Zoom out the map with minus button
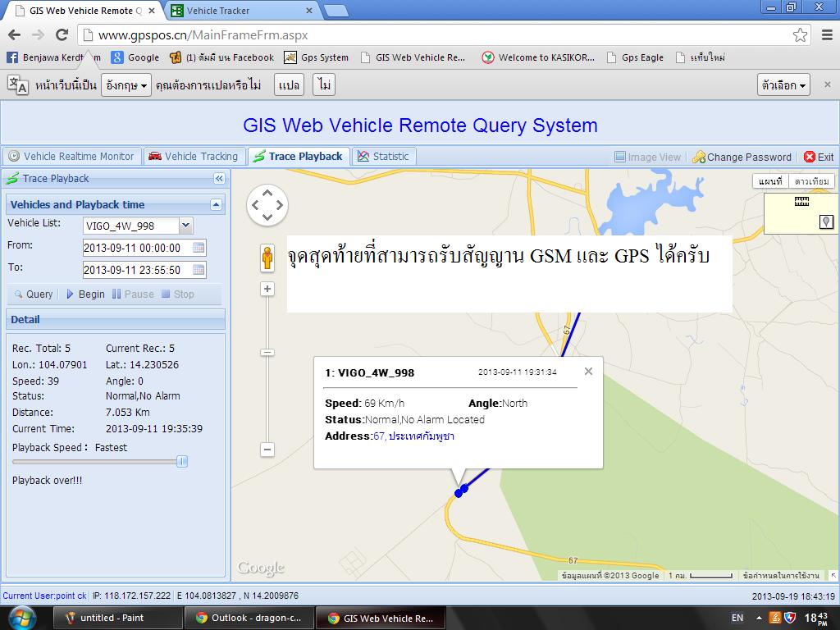This screenshot has height=630, width=840. coord(267,449)
